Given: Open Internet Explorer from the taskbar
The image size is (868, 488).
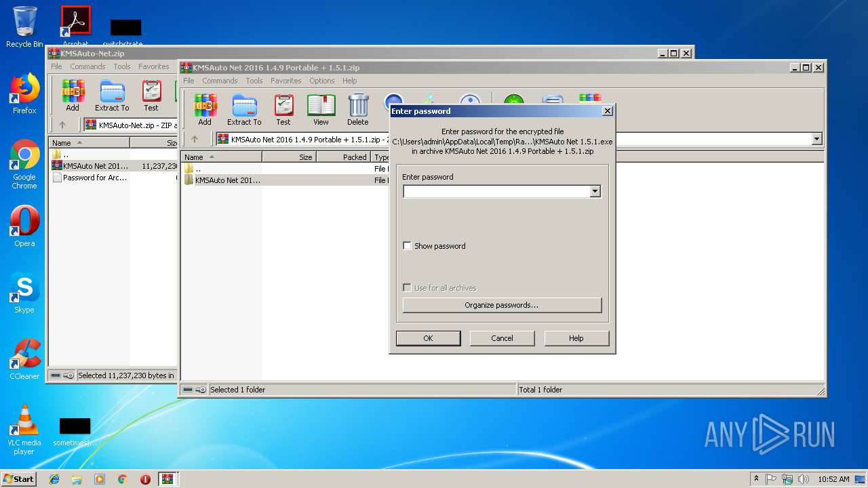Looking at the screenshot, I should click(54, 479).
